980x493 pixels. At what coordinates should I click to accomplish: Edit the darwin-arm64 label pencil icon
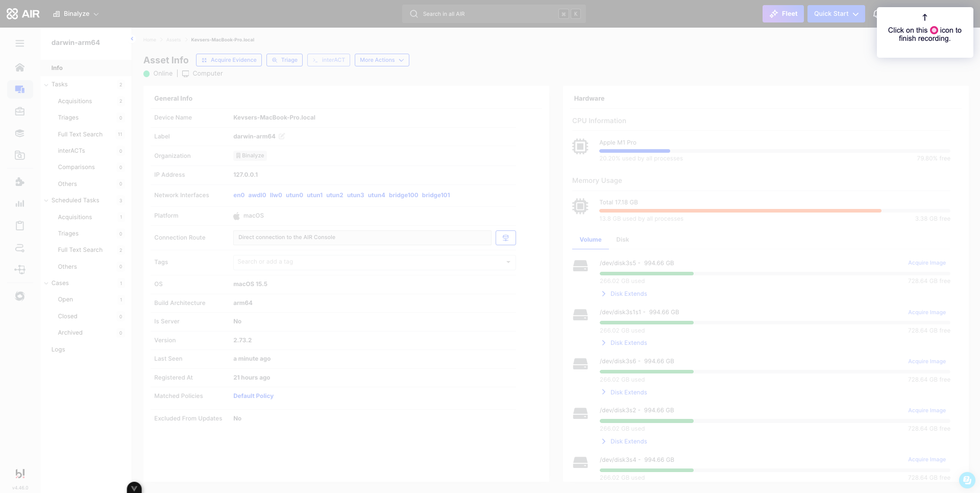coord(282,136)
